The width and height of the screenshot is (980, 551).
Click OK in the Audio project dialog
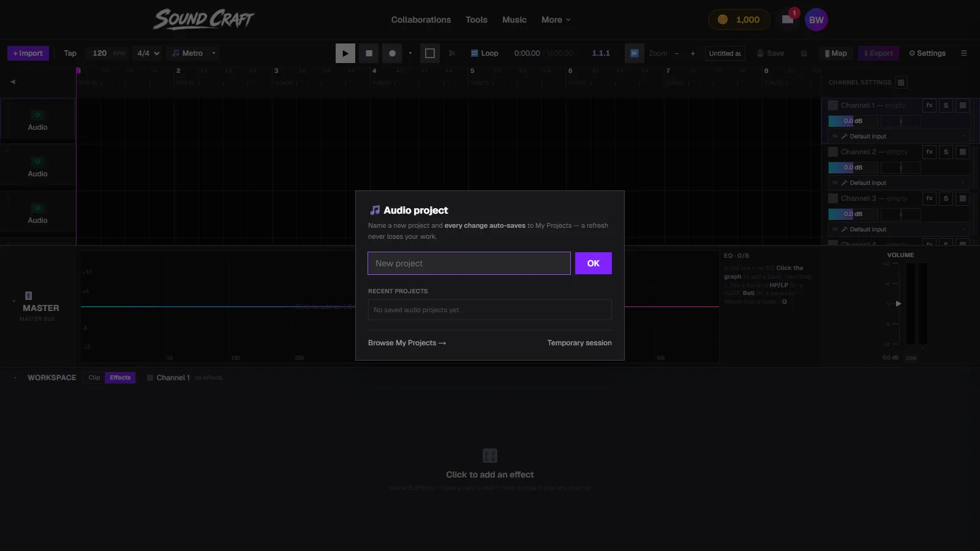coord(594,263)
